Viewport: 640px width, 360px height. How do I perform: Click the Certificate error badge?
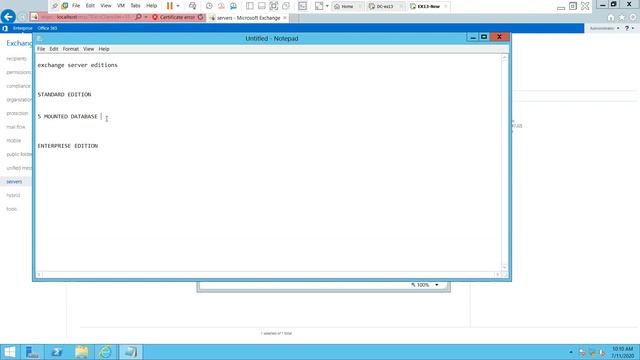(x=173, y=17)
